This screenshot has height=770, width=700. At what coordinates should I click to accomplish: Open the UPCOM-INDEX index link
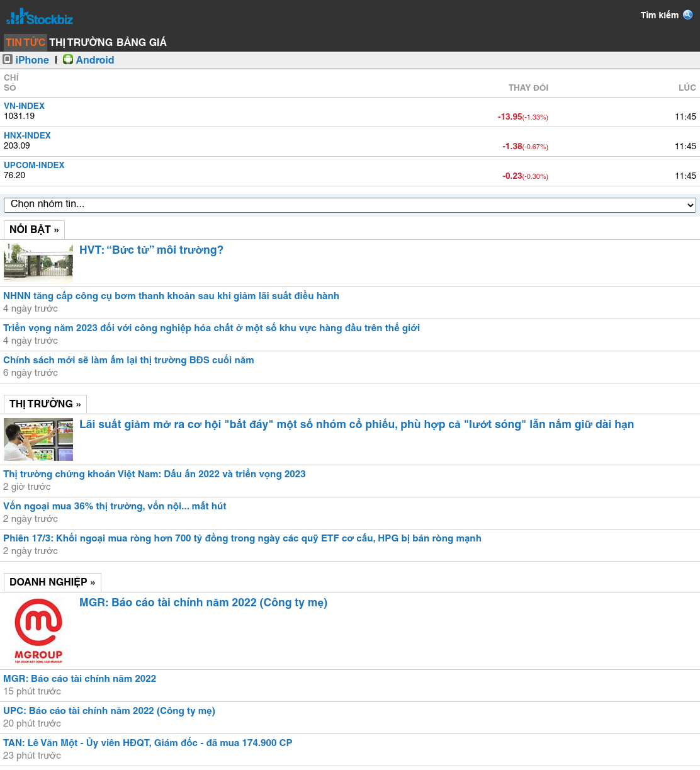(x=34, y=165)
